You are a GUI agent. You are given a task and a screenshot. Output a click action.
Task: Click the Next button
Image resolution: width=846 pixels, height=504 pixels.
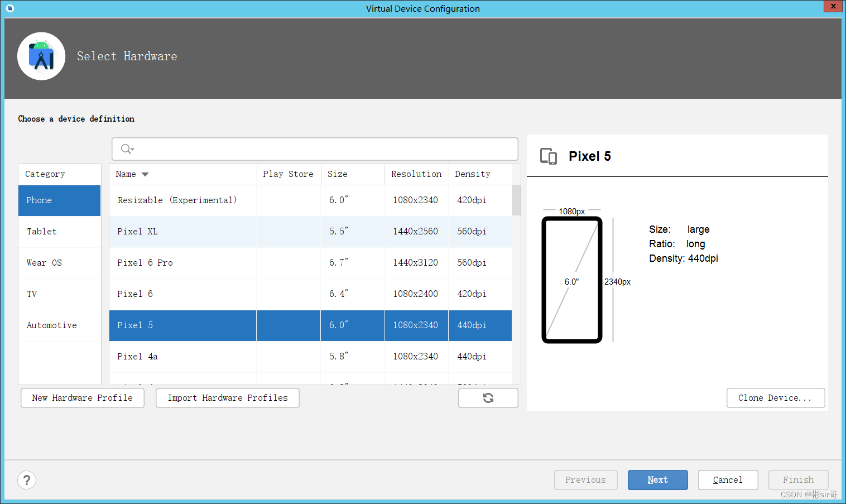click(658, 480)
